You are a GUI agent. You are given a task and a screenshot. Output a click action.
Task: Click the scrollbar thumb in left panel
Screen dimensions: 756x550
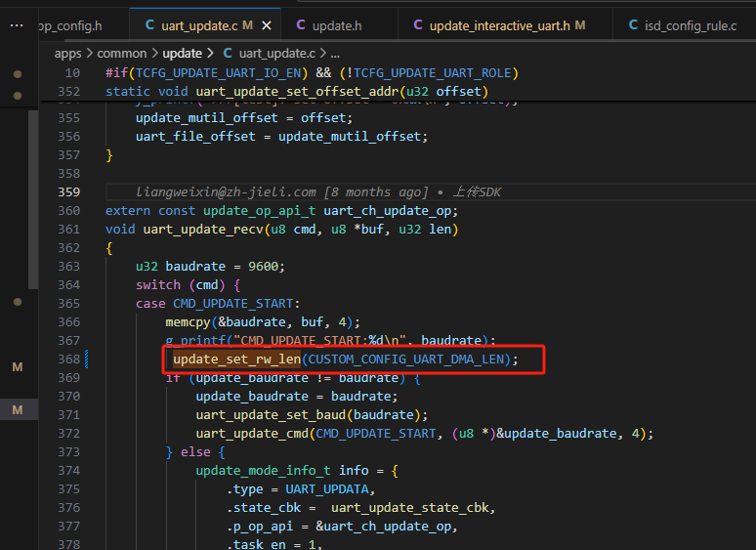[x=33, y=199]
